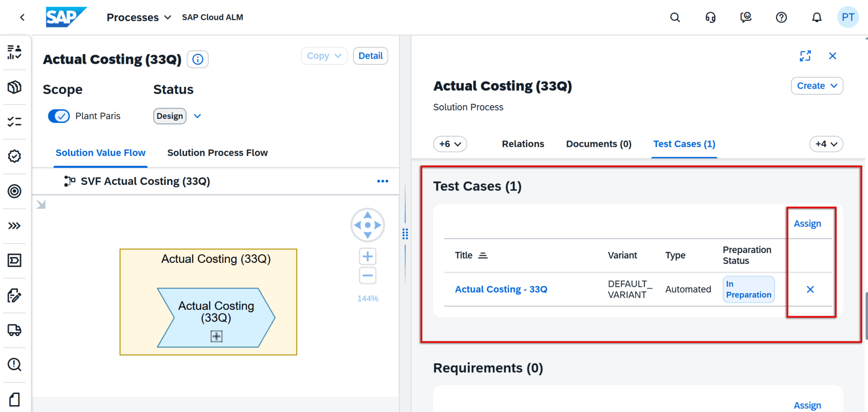The image size is (868, 412).
Task: Click the panel splitter drag handle
Action: 405,234
